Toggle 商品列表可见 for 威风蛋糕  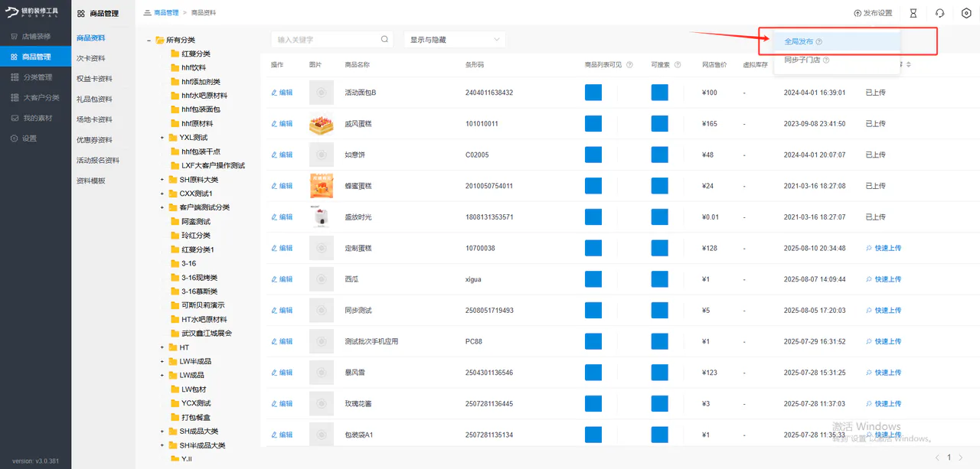tap(593, 124)
